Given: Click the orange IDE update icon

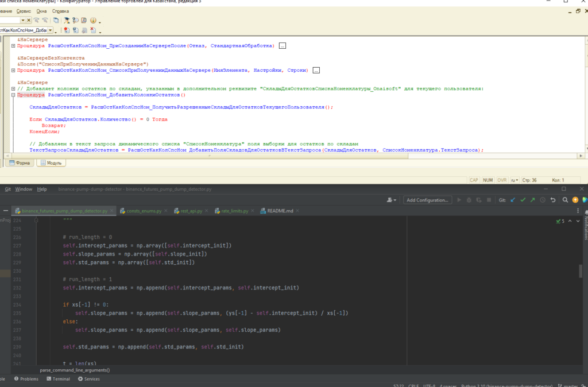Looking at the screenshot, I should coord(575,200).
